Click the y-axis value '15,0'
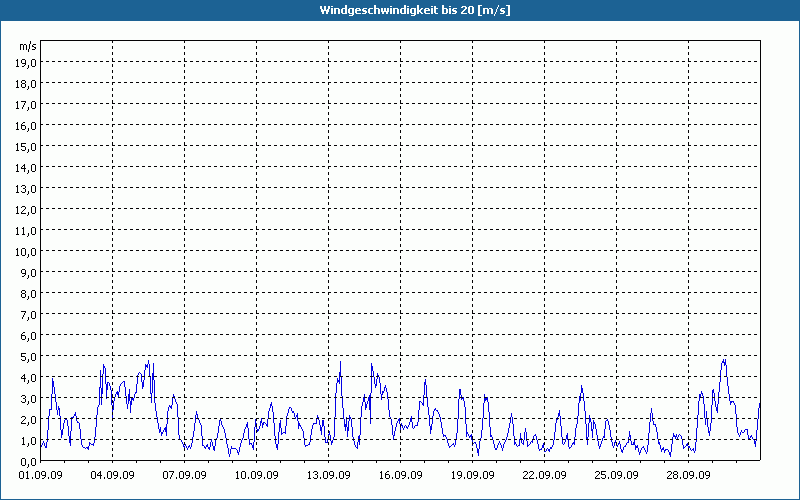 point(26,147)
